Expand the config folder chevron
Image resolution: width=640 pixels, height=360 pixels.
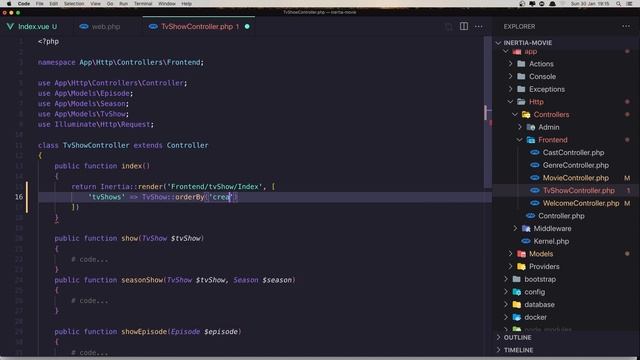506,292
